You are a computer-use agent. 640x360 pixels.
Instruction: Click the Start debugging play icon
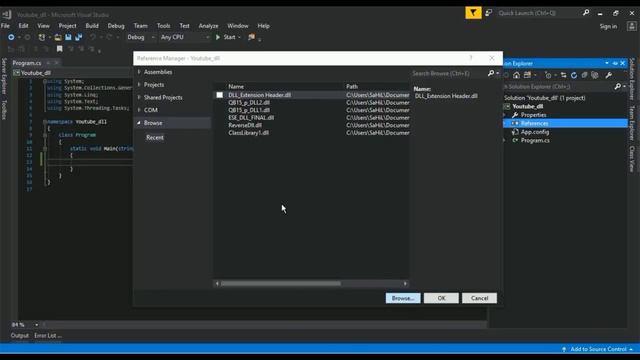pyautogui.click(x=218, y=37)
